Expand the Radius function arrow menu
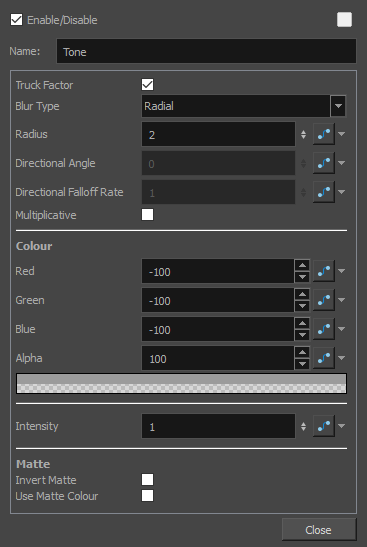This screenshot has height=547, width=367. (x=342, y=134)
